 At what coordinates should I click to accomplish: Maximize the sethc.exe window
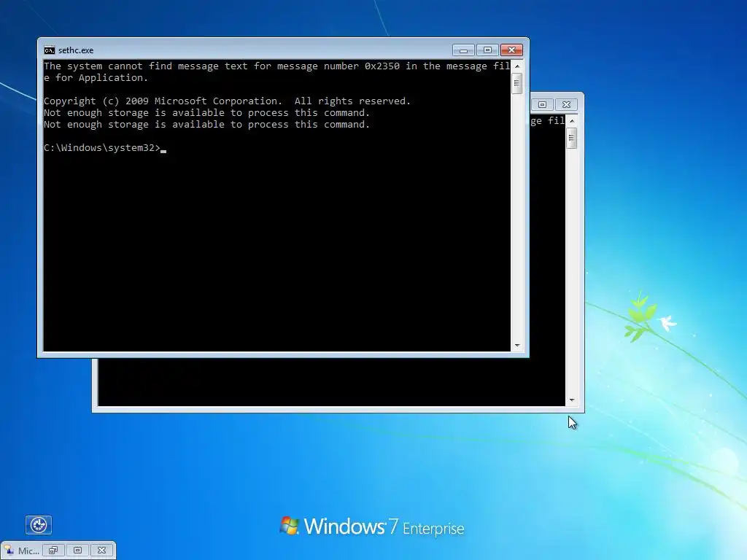click(487, 50)
